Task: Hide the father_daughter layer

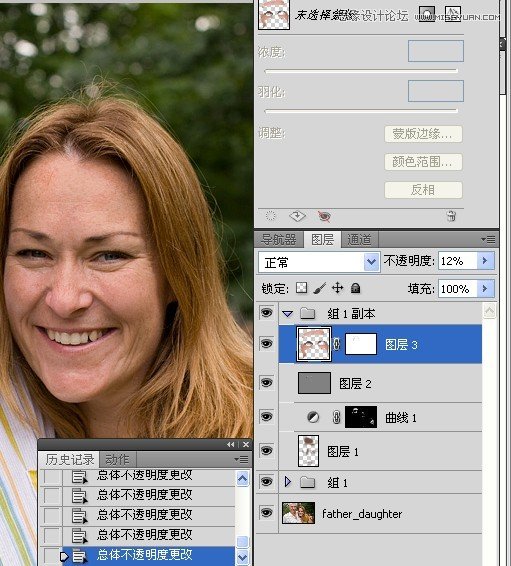Action: click(x=267, y=513)
